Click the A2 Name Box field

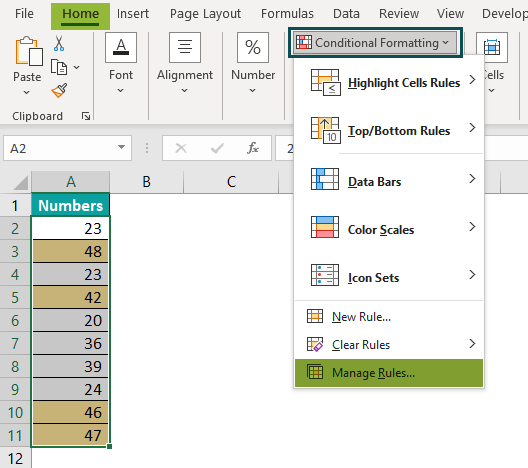coord(67,148)
